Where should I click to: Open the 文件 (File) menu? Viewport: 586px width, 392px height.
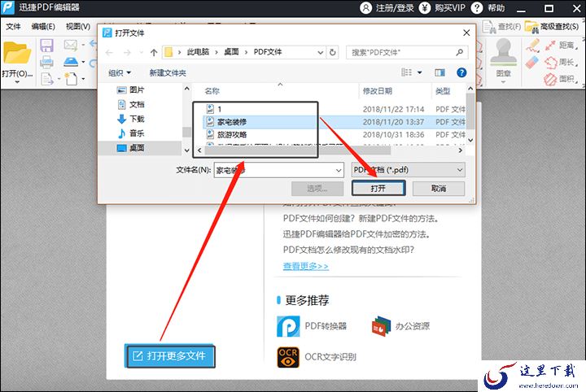(13, 27)
